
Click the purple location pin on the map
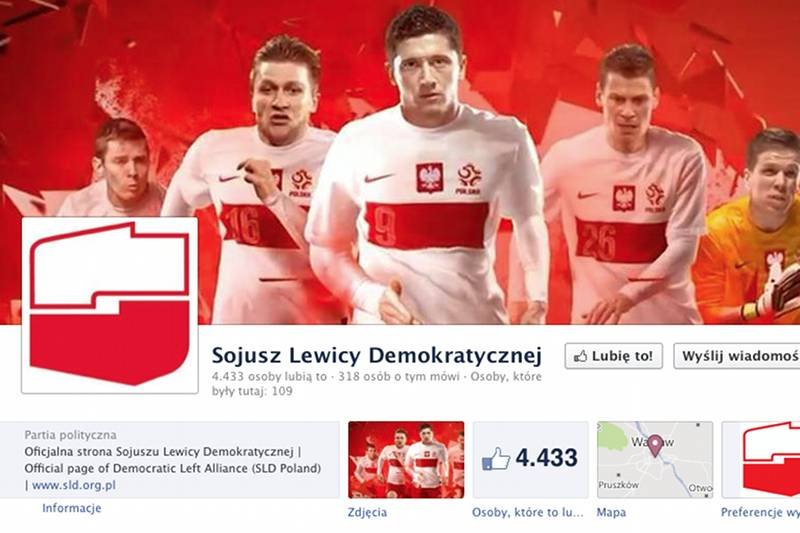pyautogui.click(x=655, y=446)
